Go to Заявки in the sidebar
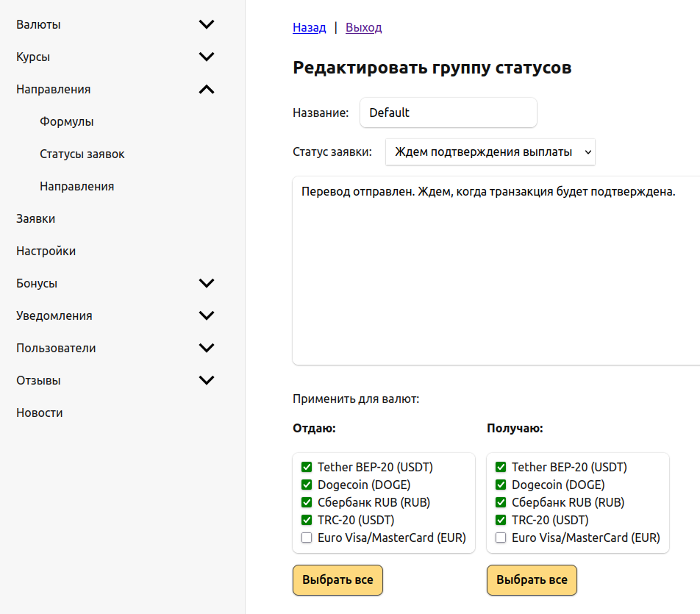 [x=36, y=218]
